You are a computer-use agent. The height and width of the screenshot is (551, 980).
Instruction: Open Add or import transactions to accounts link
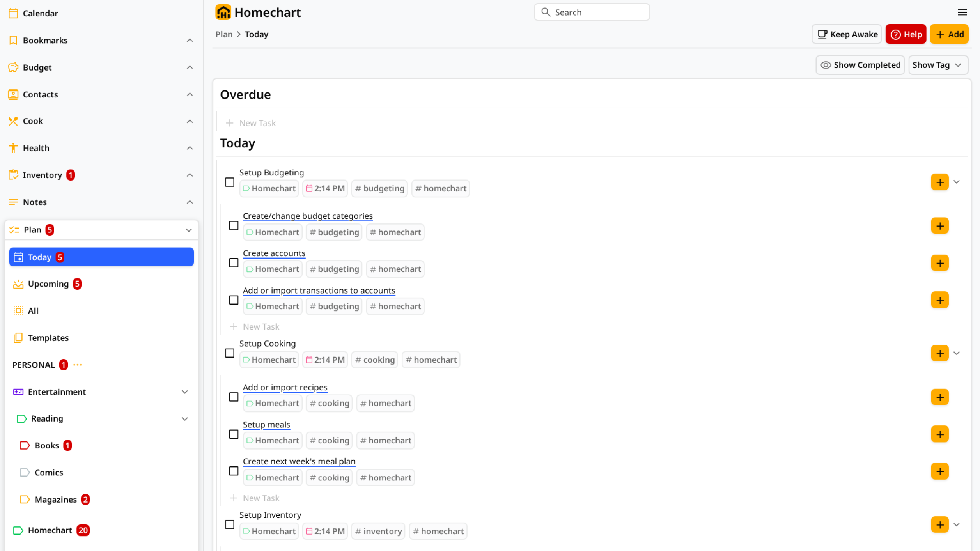[319, 291]
